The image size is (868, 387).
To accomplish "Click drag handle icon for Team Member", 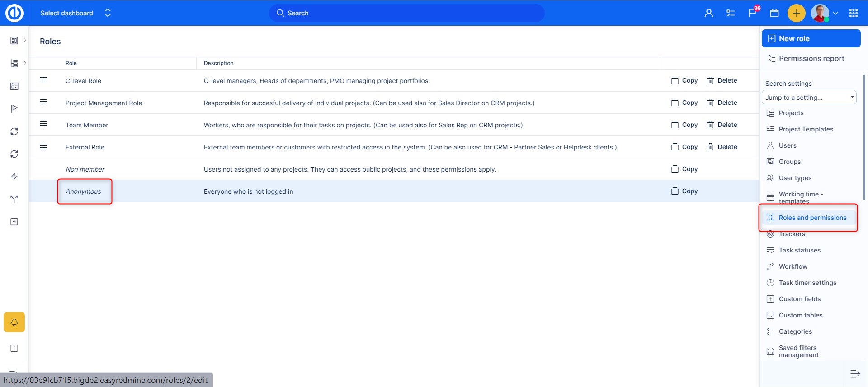I will point(43,125).
